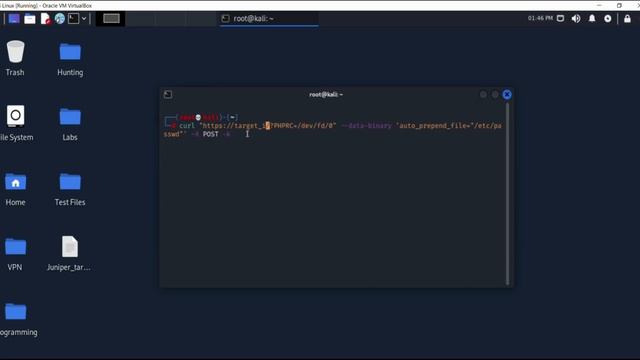Launch the terminal emulator panel icon
The width and height of the screenshot is (640, 360).
pyautogui.click(x=73, y=18)
